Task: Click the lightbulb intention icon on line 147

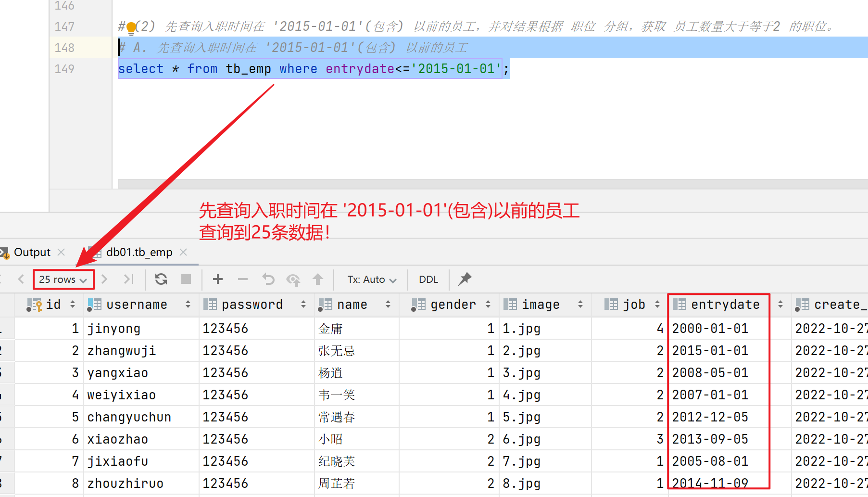Action: tap(131, 27)
